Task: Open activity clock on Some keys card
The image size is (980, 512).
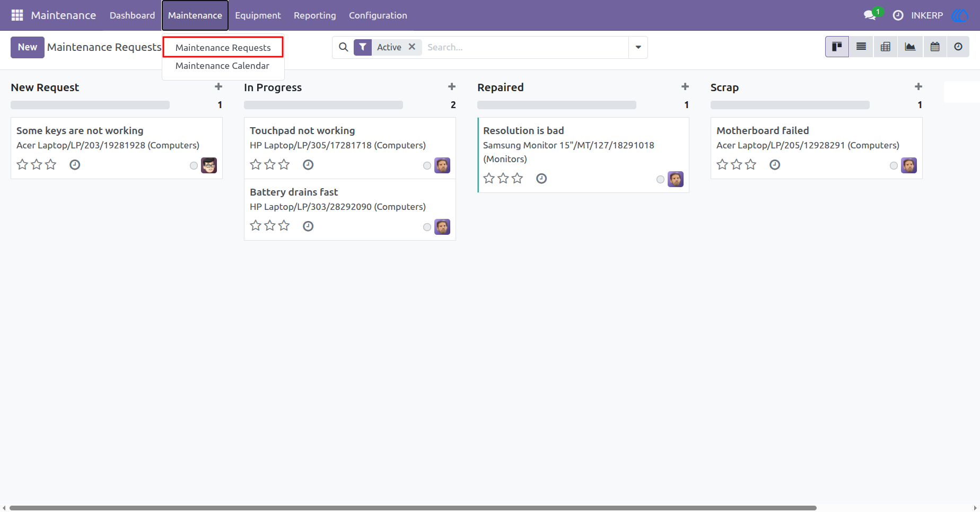Action: 75,165
